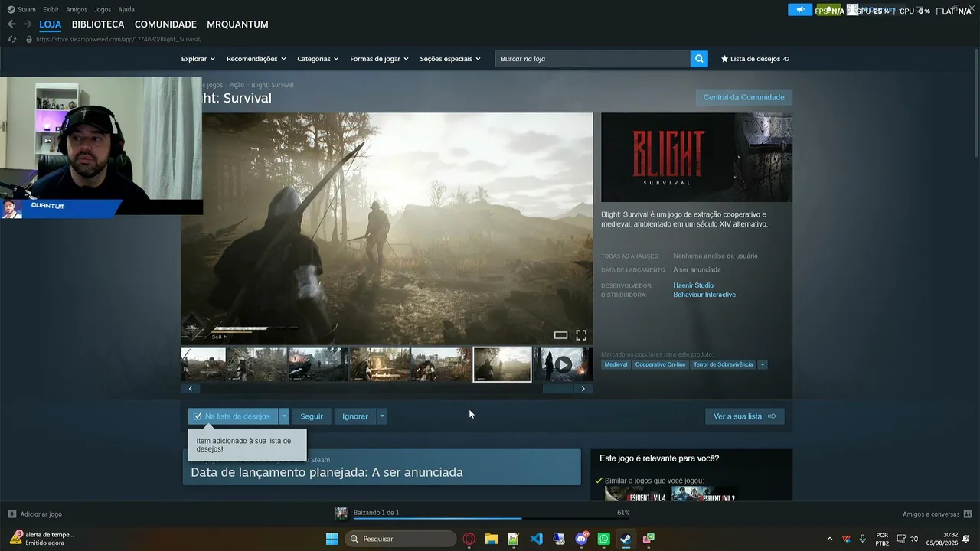Open volume control in system tray
The width and height of the screenshot is (980, 551).
[x=913, y=539]
